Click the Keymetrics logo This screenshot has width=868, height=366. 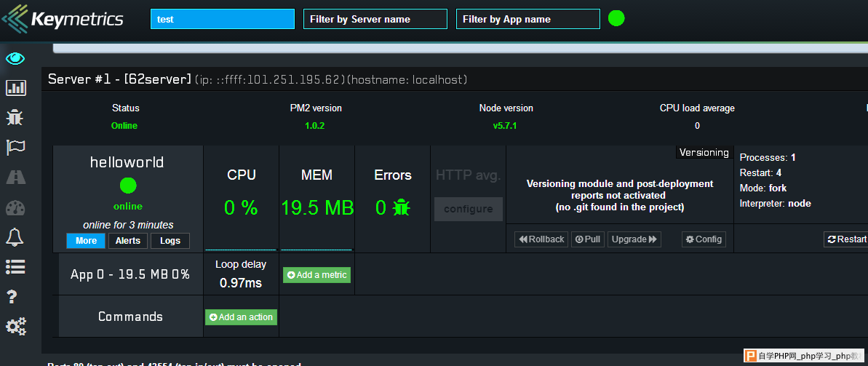(63, 19)
